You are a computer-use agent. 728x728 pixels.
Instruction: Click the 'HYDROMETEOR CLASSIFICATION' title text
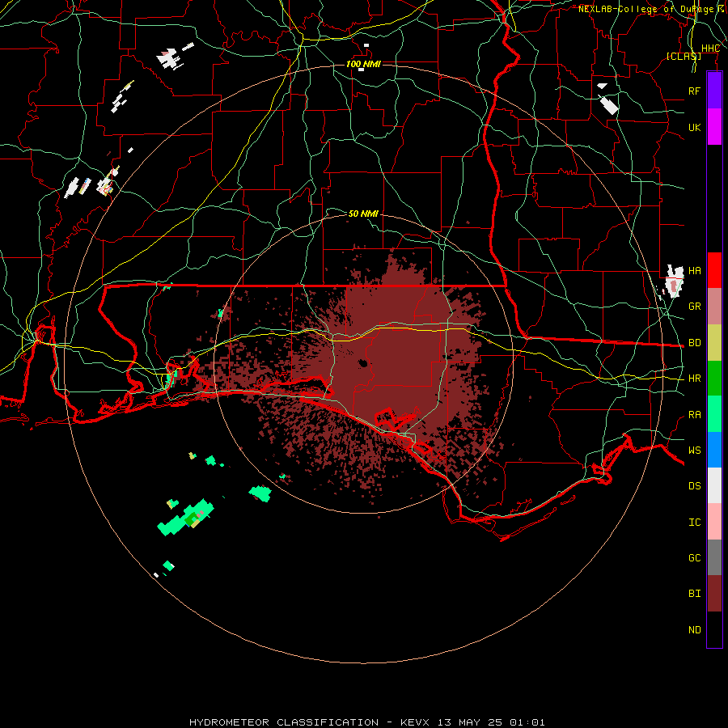point(284,722)
